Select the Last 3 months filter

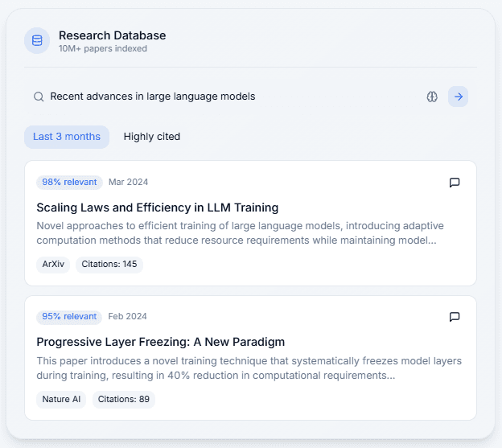[67, 137]
